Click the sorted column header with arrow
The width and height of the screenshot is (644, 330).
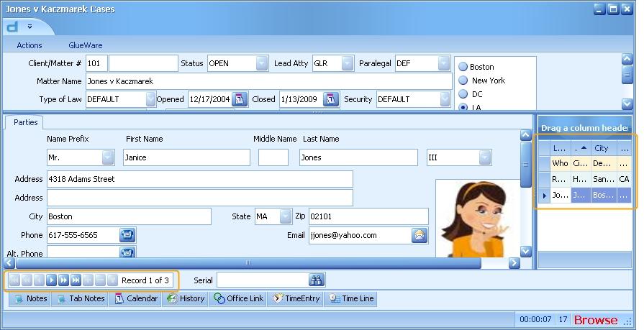pyautogui.click(x=581, y=148)
